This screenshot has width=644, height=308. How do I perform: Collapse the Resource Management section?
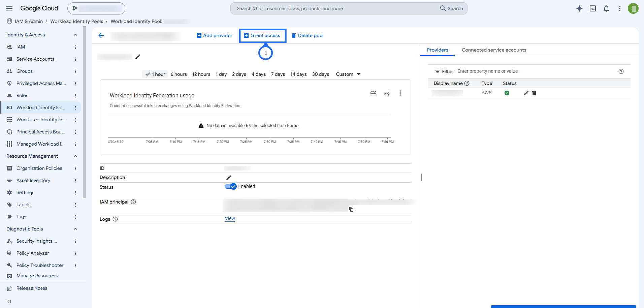pyautogui.click(x=75, y=156)
